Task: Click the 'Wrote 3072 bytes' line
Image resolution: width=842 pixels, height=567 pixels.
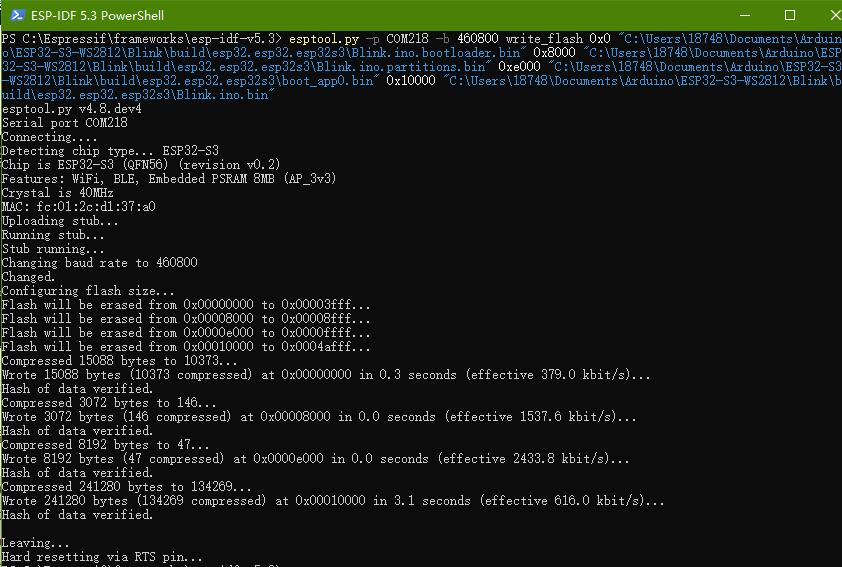Action: tap(319, 417)
